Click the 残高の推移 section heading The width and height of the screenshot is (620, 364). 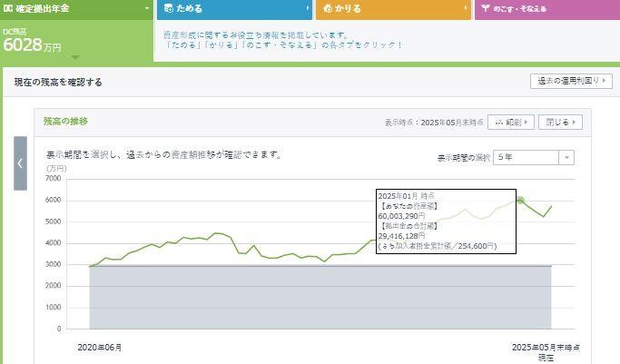tap(66, 121)
